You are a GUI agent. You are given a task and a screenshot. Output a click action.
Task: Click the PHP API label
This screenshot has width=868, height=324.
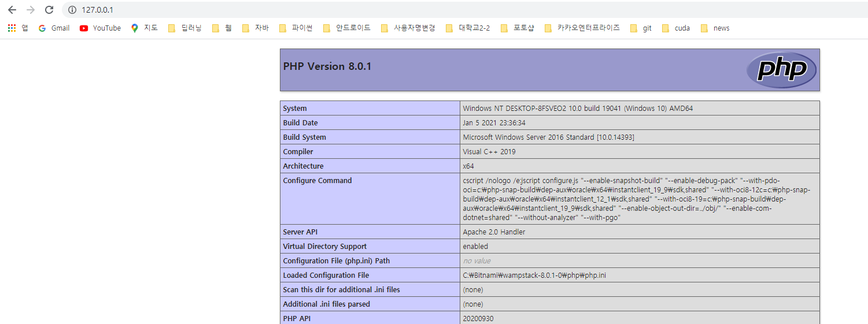pos(297,319)
